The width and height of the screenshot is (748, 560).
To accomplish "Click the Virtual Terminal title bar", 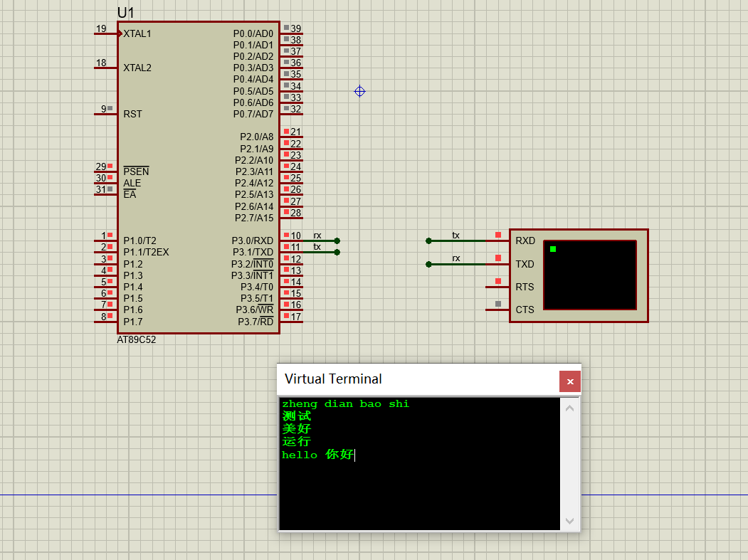I will point(418,380).
